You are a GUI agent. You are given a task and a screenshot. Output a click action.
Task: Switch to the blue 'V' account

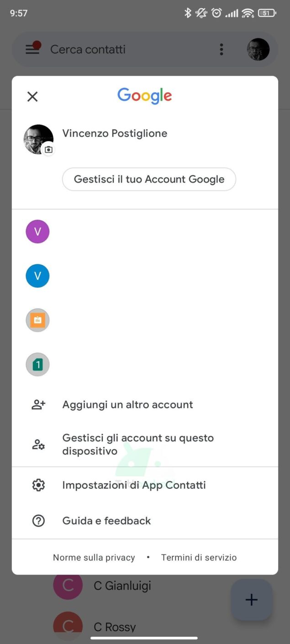[x=37, y=276]
